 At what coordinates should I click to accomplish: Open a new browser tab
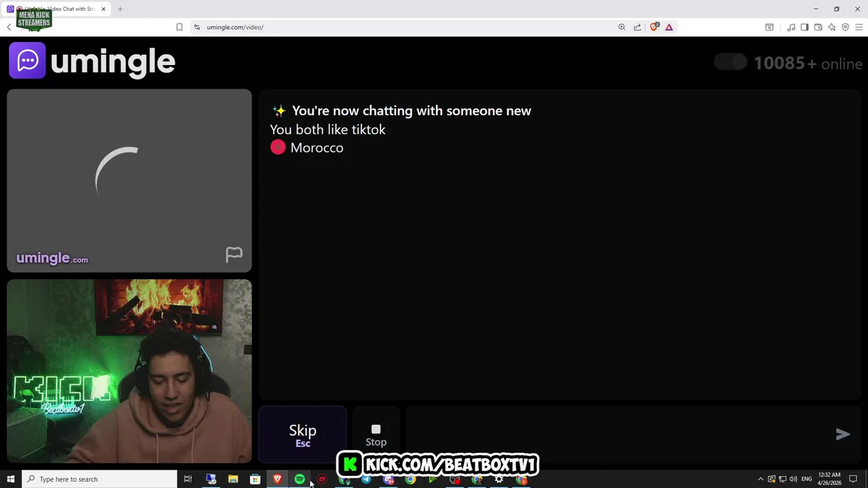pos(120,9)
